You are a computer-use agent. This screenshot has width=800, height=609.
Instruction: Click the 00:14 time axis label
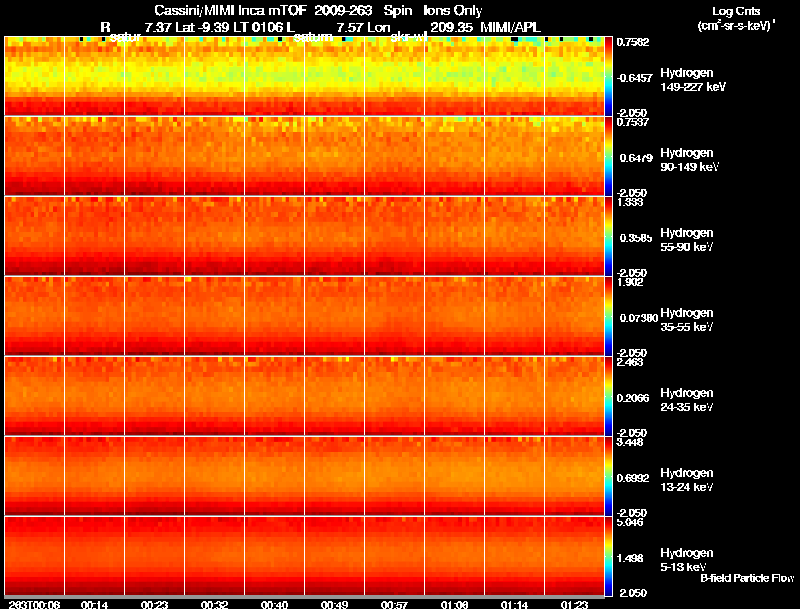tap(94, 604)
